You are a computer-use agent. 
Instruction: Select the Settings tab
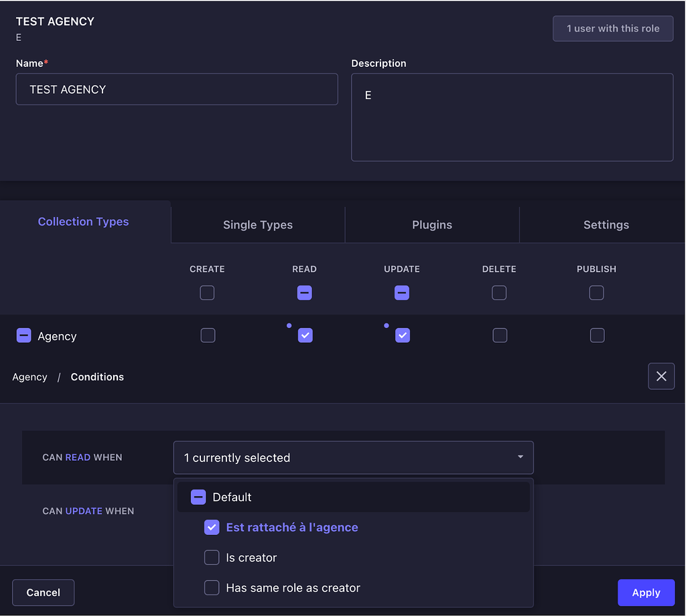pyautogui.click(x=606, y=224)
